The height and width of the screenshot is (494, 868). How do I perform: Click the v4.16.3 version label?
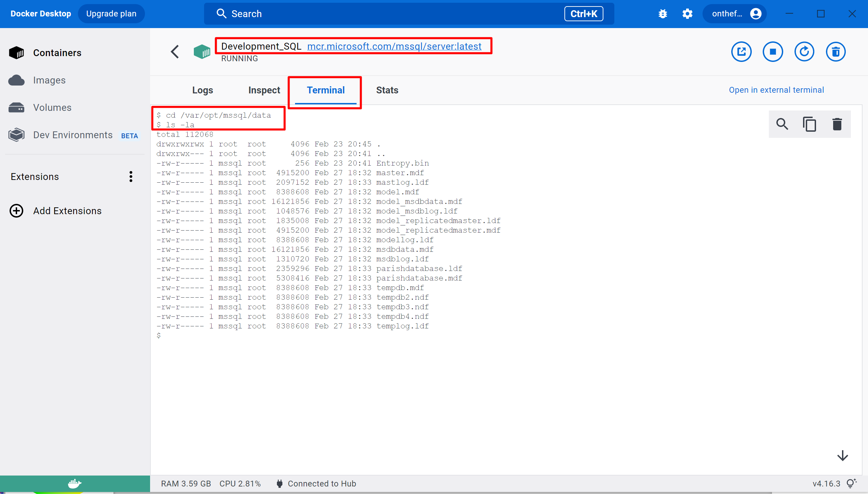(x=826, y=483)
